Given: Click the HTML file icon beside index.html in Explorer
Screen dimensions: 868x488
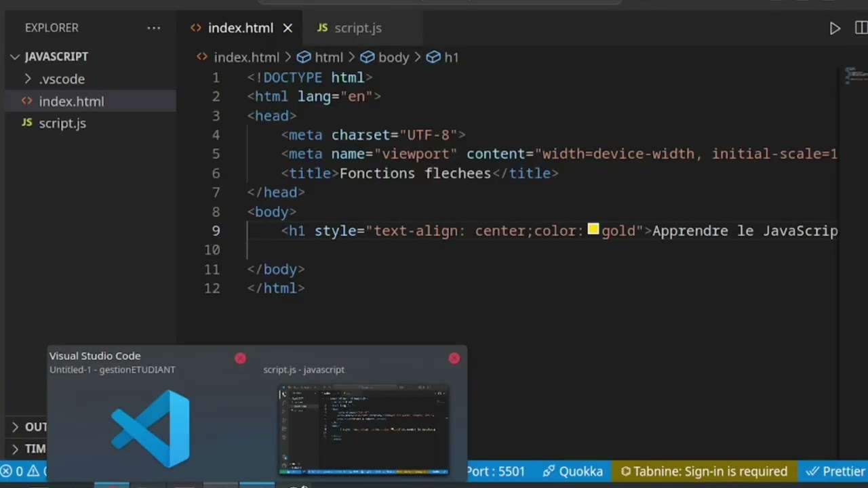Looking at the screenshot, I should pyautogui.click(x=27, y=101).
